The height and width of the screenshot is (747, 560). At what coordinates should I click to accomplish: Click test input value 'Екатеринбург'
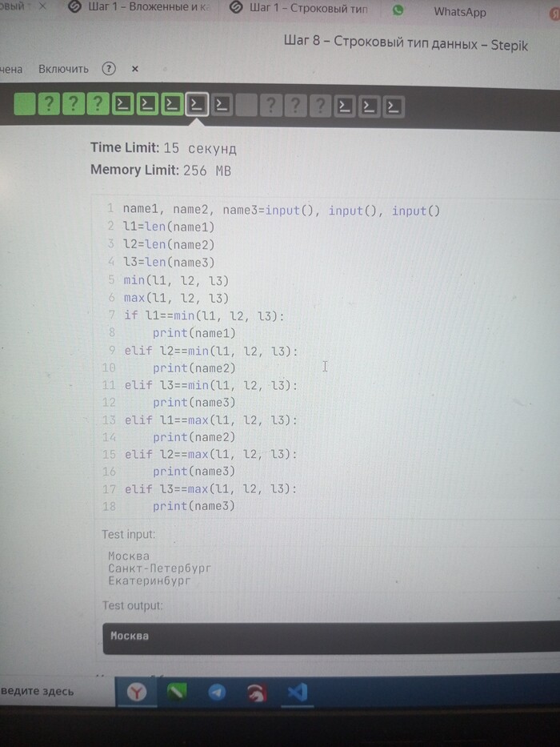pyautogui.click(x=150, y=580)
